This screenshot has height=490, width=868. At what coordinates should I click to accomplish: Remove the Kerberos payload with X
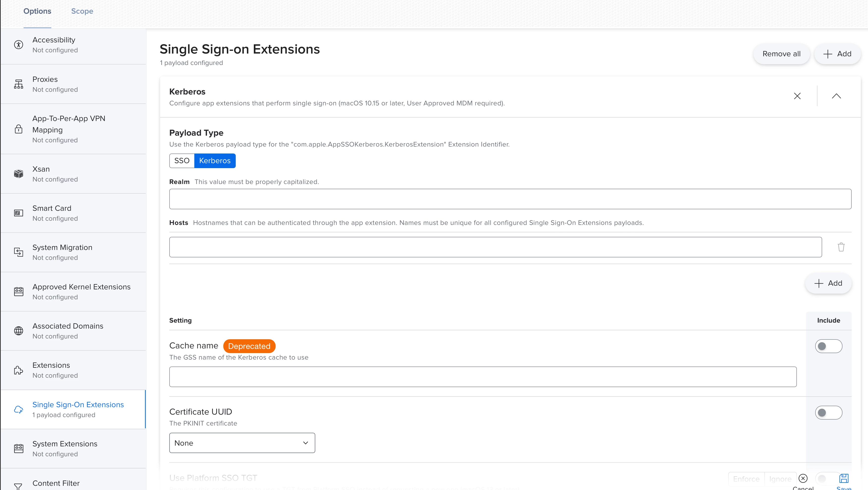pyautogui.click(x=797, y=96)
